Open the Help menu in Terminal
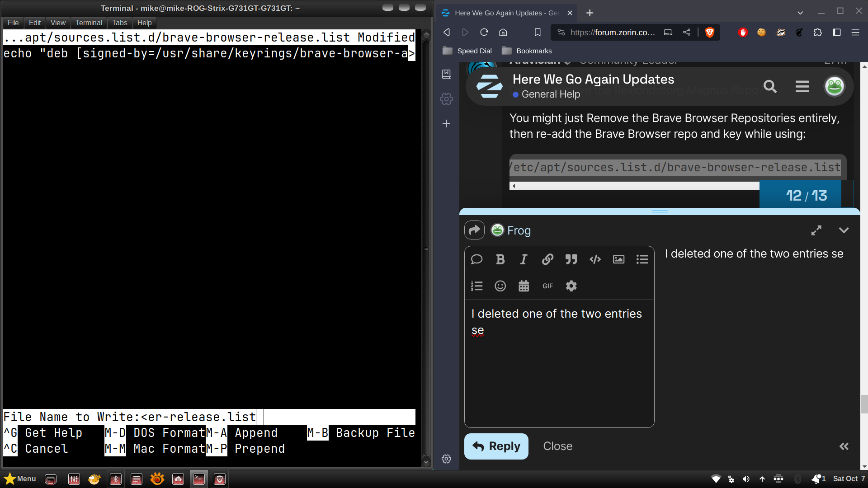 [145, 23]
